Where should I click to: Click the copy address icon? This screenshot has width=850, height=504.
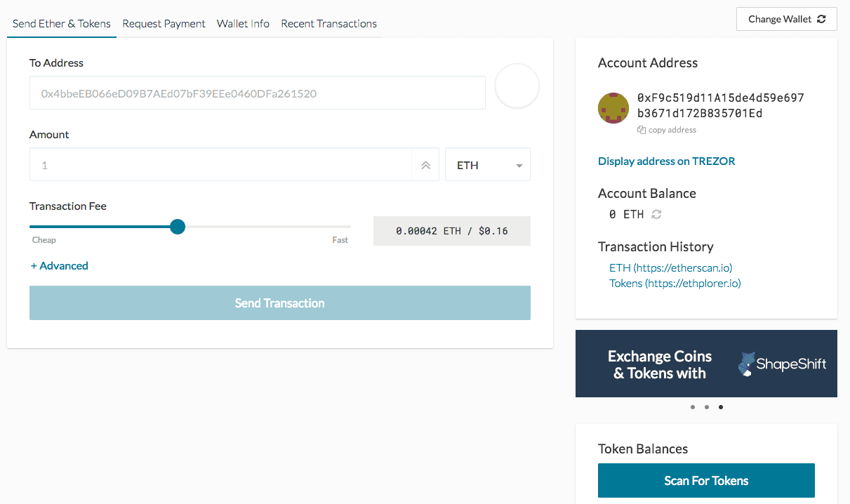641,130
